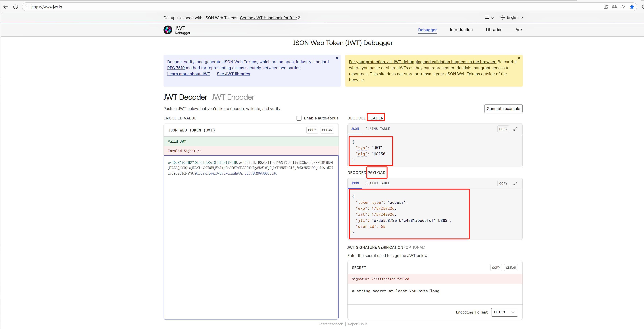The image size is (644, 329).
Task: Focus the secret input field
Action: (x=435, y=294)
